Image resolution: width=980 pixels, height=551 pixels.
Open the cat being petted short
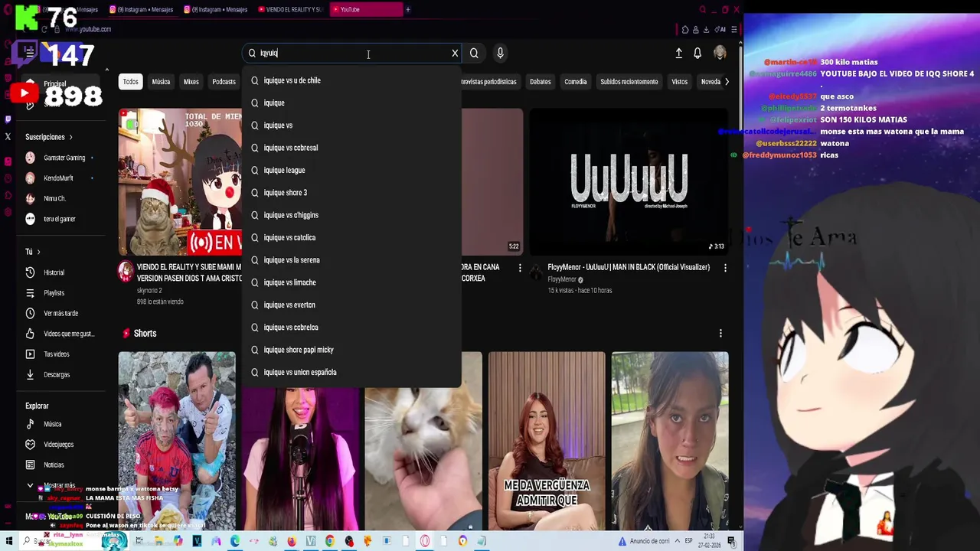pos(423,441)
